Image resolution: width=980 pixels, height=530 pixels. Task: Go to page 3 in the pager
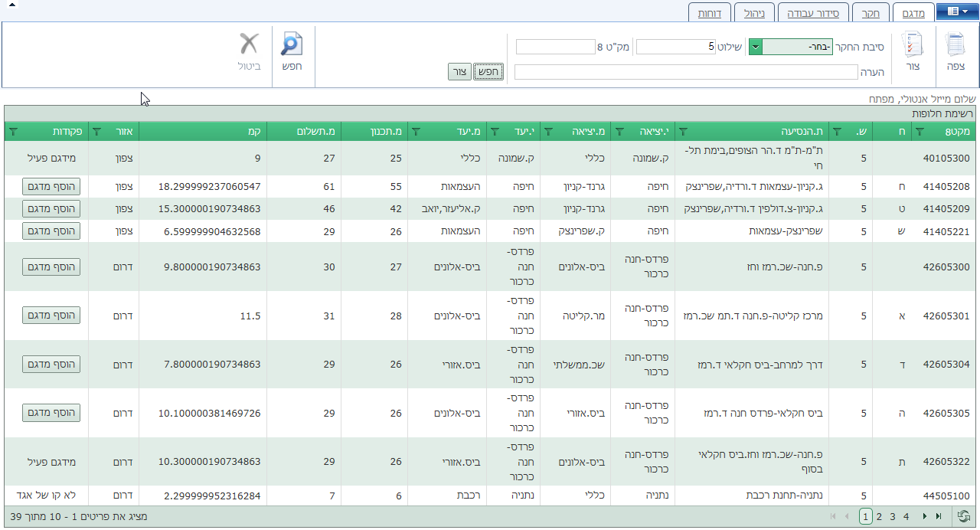coord(893,517)
